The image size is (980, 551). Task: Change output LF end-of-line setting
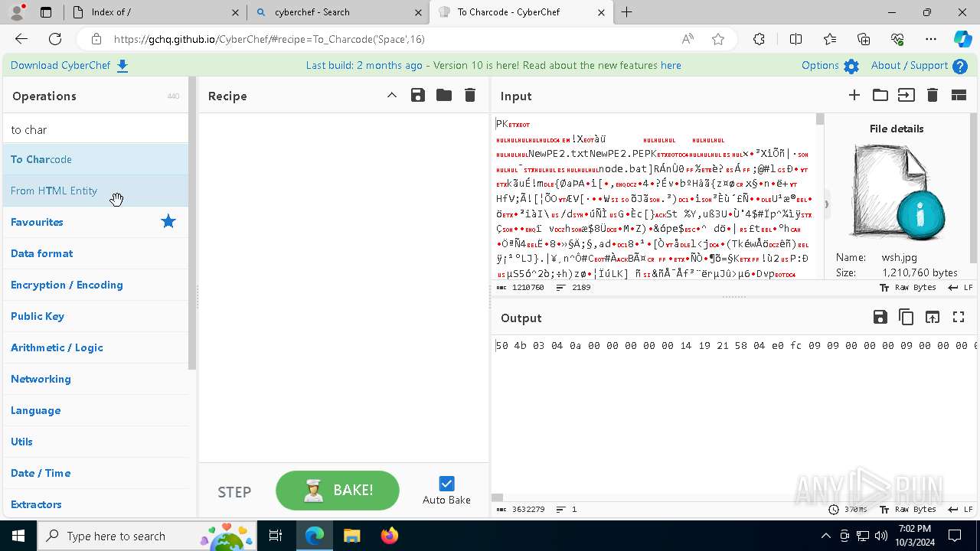point(960,510)
